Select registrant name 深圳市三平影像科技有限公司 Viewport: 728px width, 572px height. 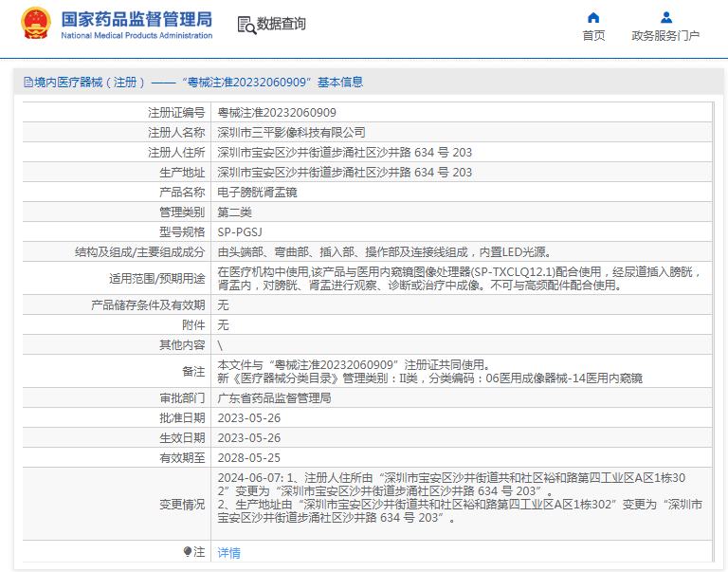click(x=291, y=133)
